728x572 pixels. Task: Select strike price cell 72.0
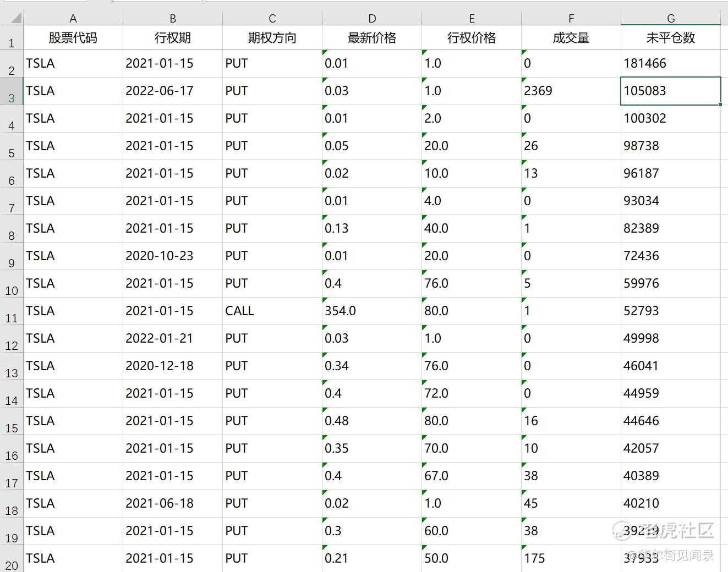pyautogui.click(x=471, y=393)
